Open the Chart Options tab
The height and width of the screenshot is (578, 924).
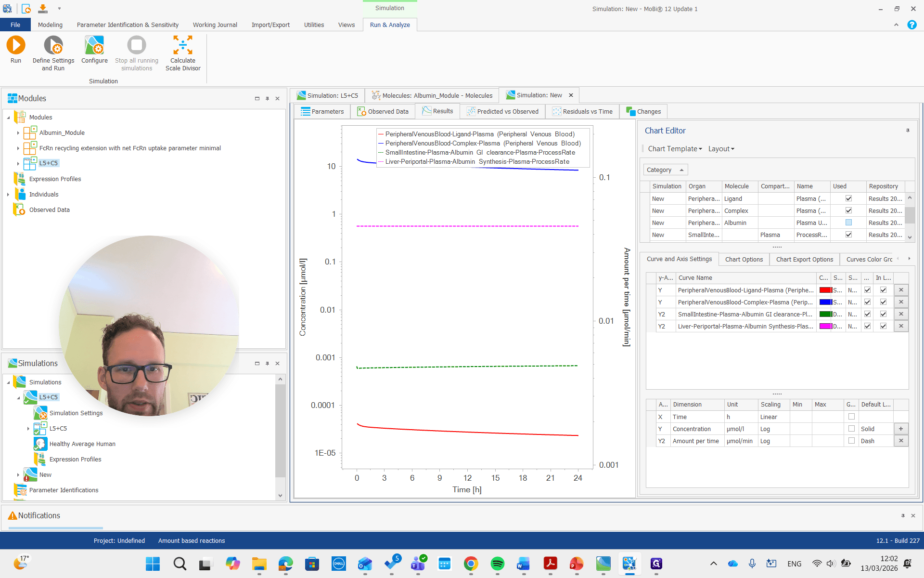tap(744, 259)
